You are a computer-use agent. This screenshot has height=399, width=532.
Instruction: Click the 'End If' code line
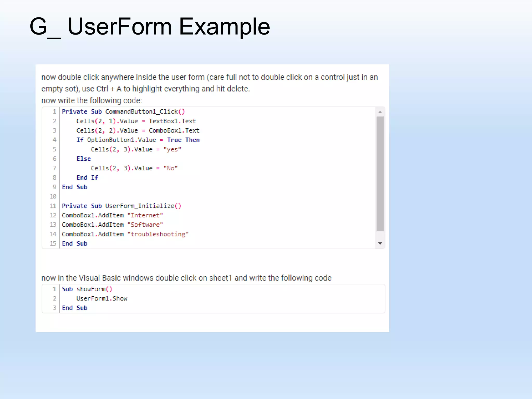[87, 178]
